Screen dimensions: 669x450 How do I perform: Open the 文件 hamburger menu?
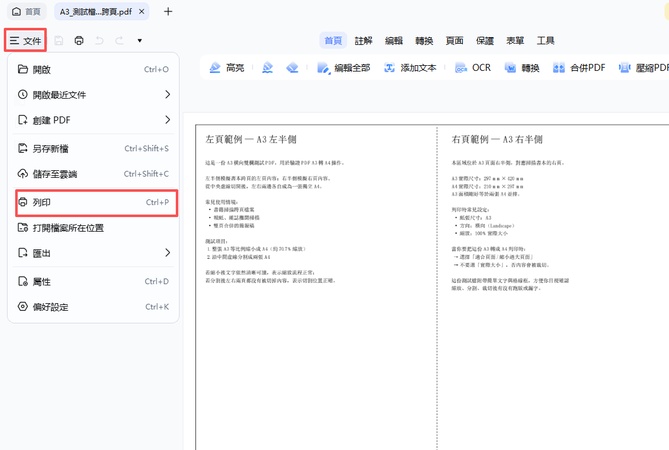click(x=25, y=41)
